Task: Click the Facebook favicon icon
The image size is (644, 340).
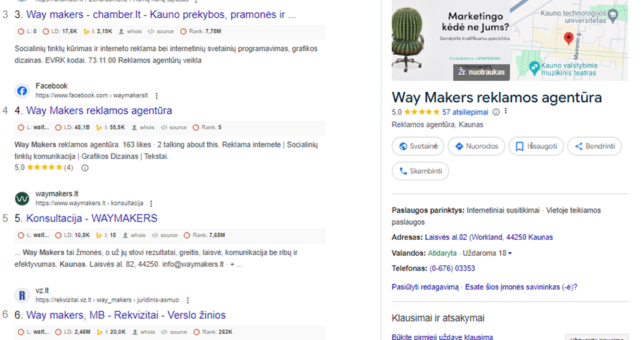Action: tap(22, 91)
